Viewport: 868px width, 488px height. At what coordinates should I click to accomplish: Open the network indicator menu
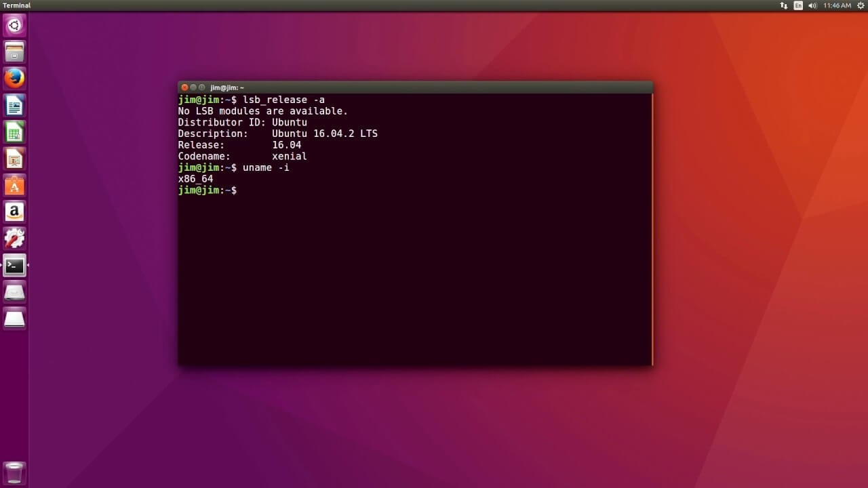[784, 5]
